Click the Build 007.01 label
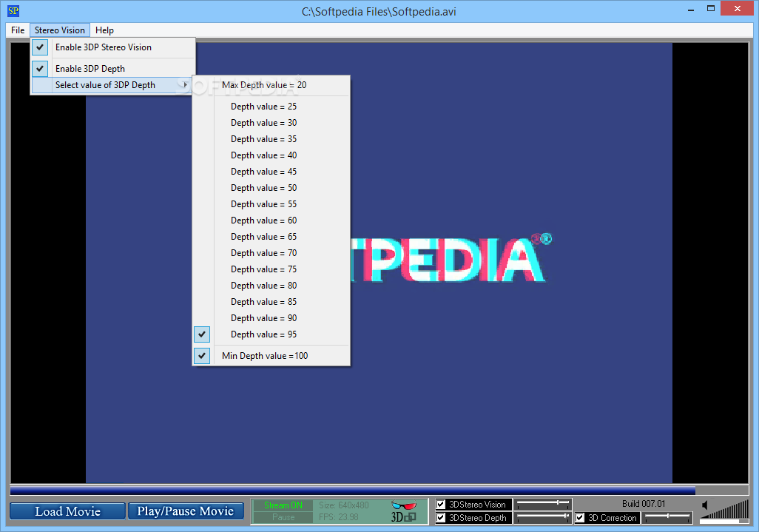The width and height of the screenshot is (759, 532). pos(644,504)
